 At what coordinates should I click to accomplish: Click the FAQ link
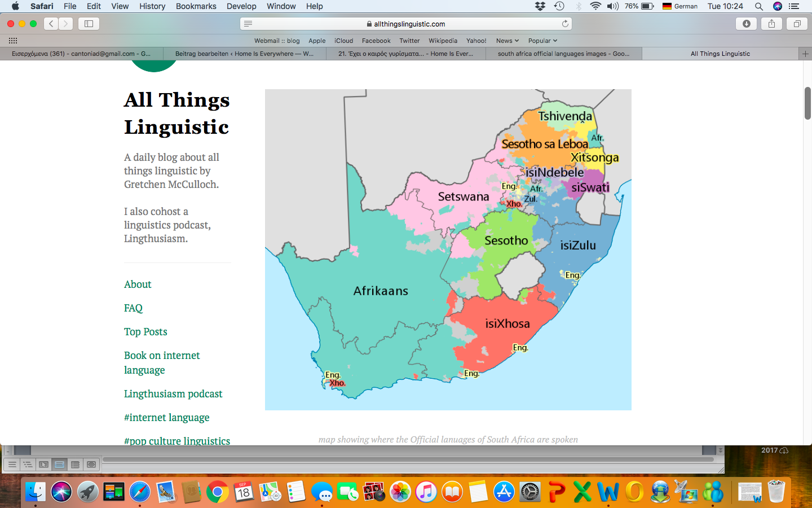tap(133, 308)
